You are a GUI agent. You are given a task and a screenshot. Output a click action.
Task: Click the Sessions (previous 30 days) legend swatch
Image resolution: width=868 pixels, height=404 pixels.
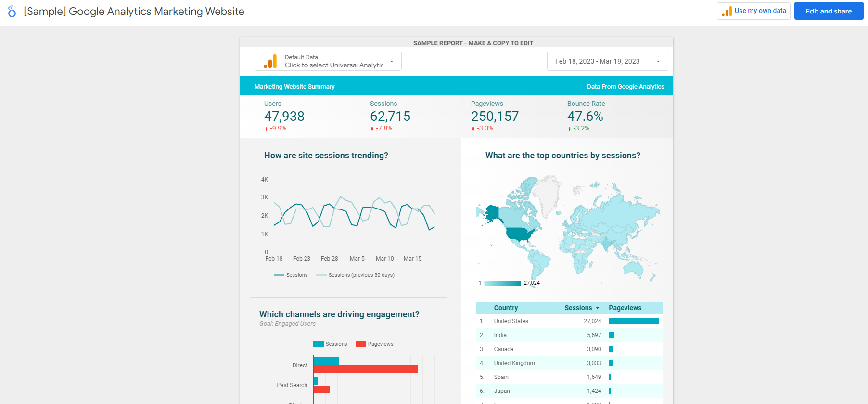321,275
